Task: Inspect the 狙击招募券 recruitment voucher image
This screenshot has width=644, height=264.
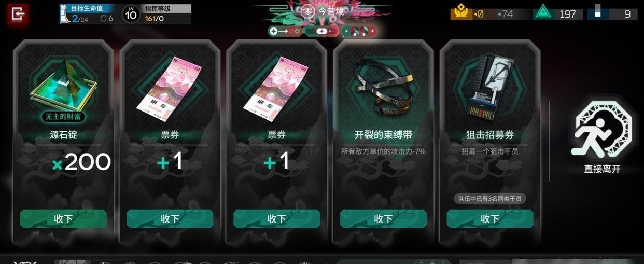Action: [489, 84]
